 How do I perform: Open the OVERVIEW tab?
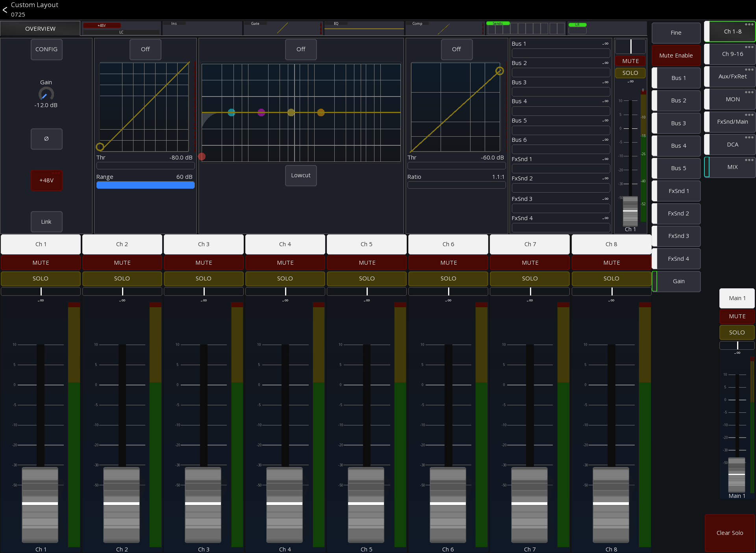(40, 29)
